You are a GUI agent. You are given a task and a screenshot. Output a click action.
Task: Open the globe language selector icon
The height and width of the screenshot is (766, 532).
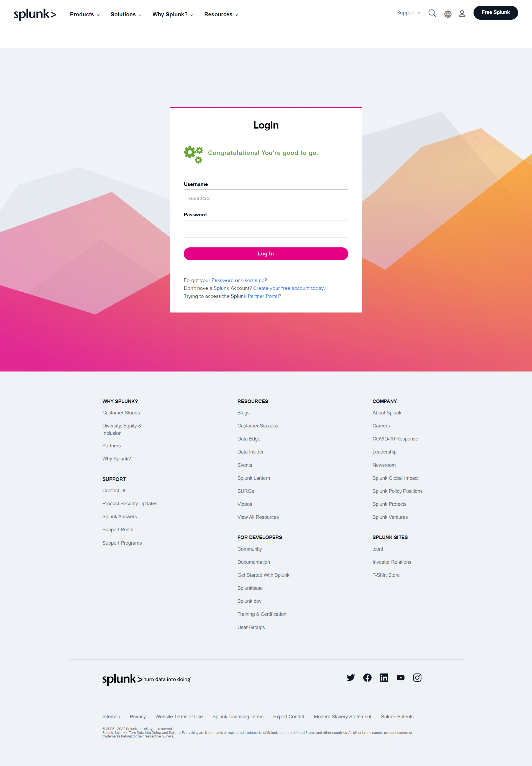point(448,14)
